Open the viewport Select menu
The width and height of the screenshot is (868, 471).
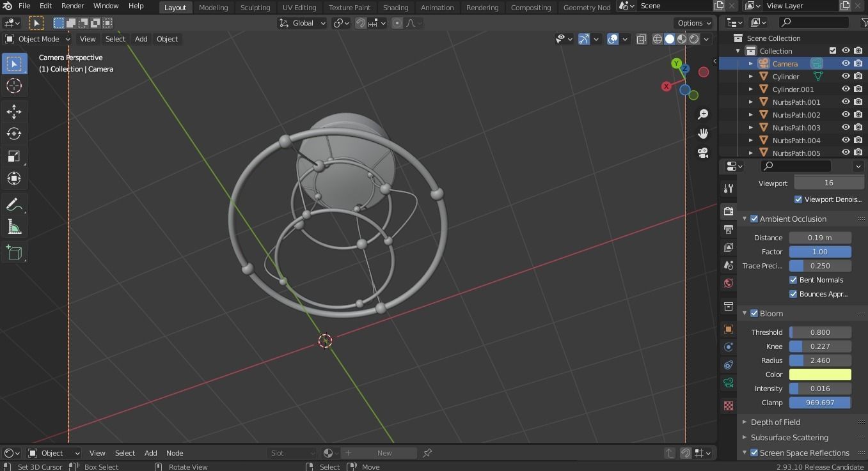coord(115,39)
